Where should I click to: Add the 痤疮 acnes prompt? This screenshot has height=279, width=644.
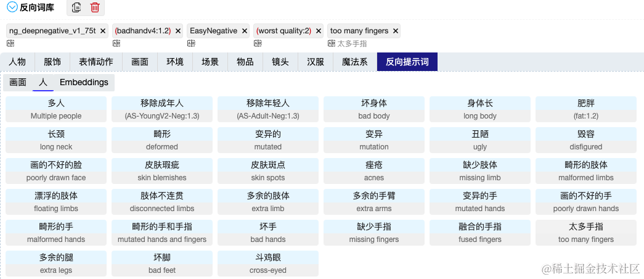point(374,171)
